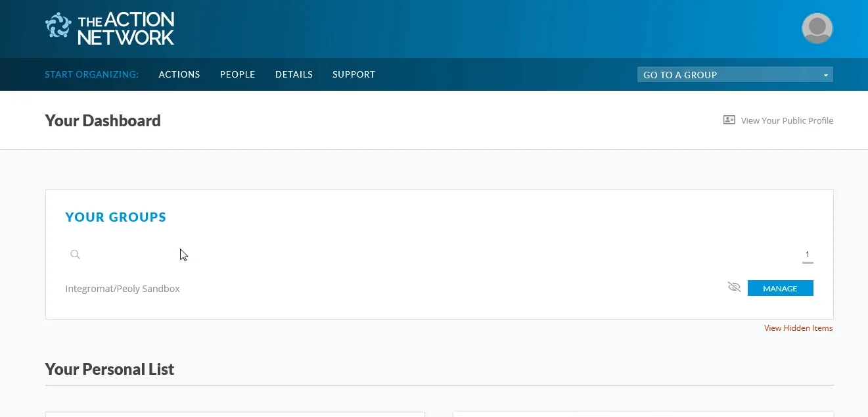Click the dropdown arrow on Go To A Group
The height and width of the screenshot is (417, 868).
(x=825, y=75)
